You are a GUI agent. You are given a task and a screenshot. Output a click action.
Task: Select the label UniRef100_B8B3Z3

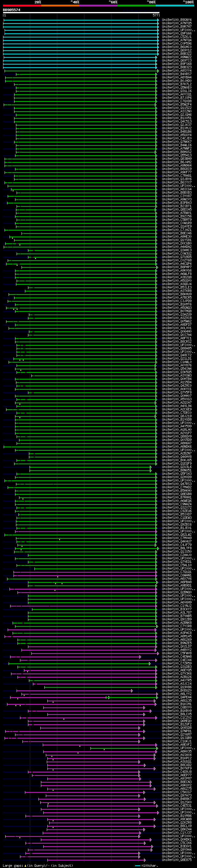pos(176,67)
